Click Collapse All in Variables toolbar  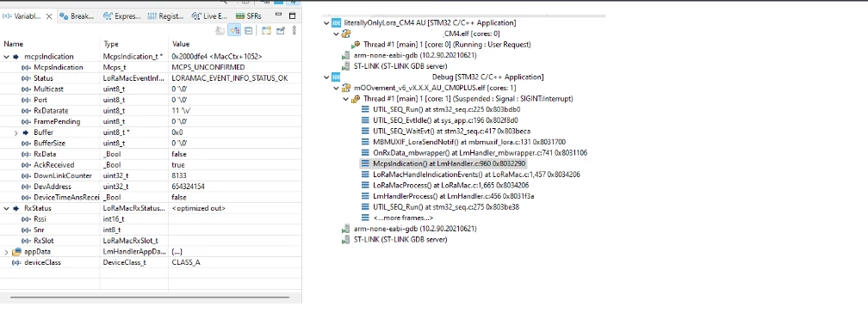coord(249,31)
